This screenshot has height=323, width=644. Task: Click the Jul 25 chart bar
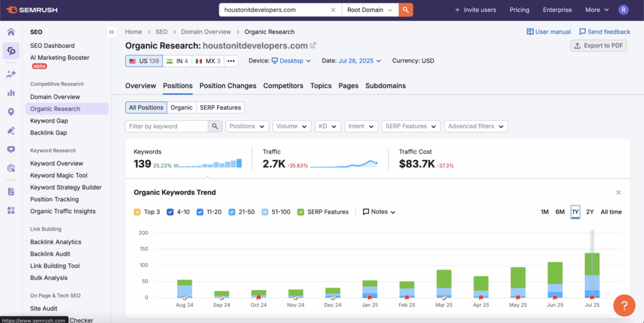[x=592, y=275]
